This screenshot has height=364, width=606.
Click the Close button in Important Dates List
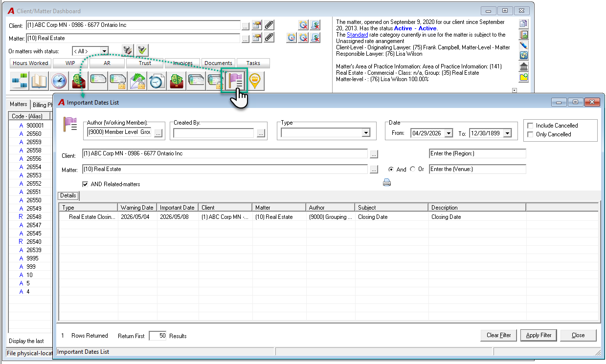pyautogui.click(x=578, y=335)
